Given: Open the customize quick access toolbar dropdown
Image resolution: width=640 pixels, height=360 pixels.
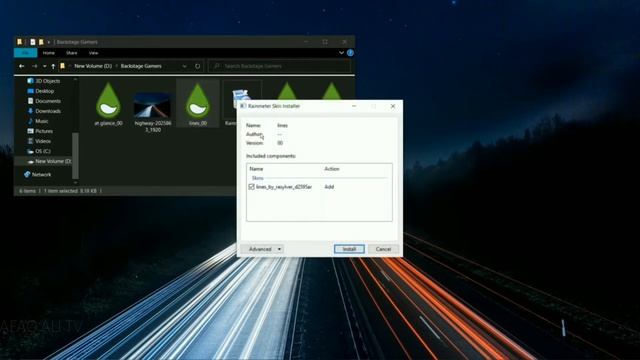Looking at the screenshot, I should [x=49, y=42].
